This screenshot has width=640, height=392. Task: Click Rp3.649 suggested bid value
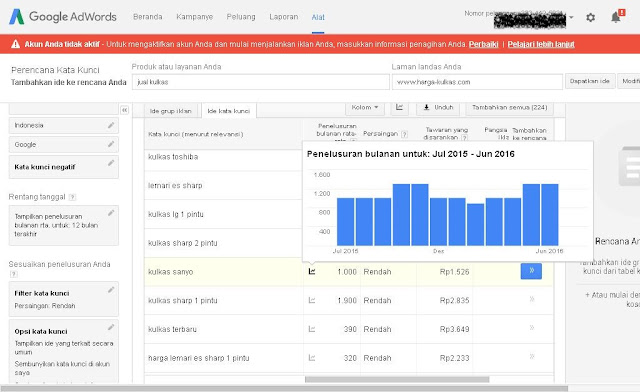point(454,329)
